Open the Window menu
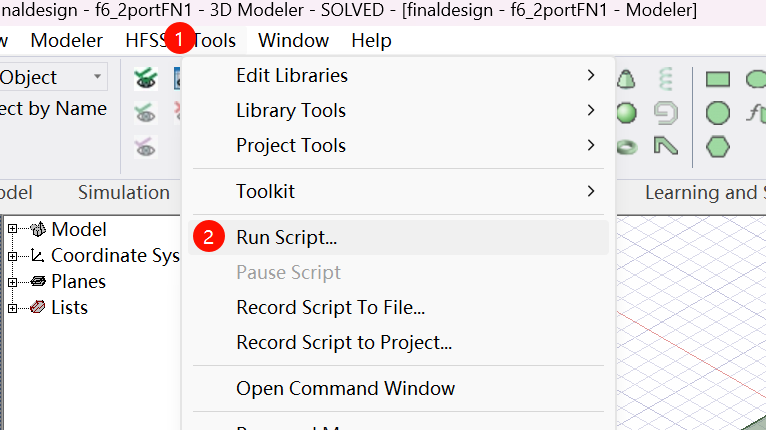 [x=293, y=41]
